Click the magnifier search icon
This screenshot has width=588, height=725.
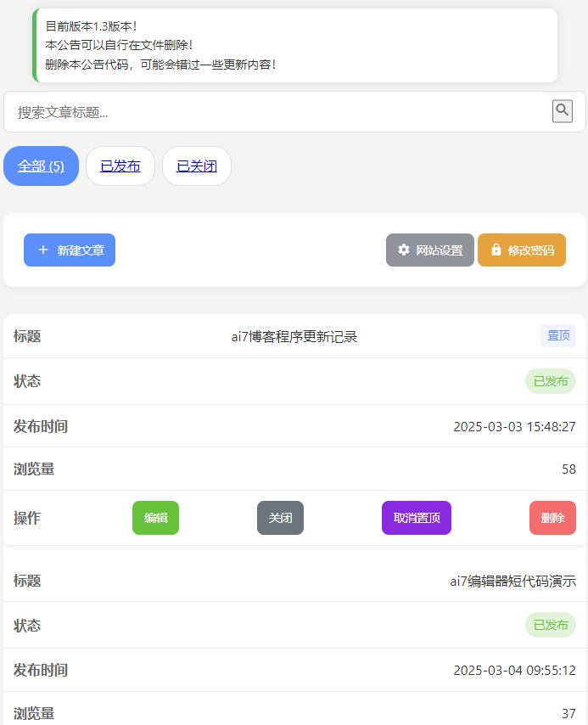(562, 110)
